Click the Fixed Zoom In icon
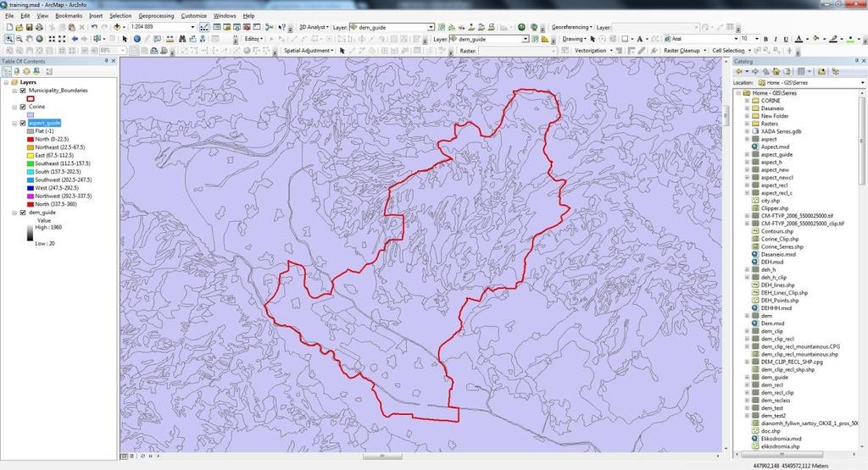868x470 pixels. [x=52, y=39]
